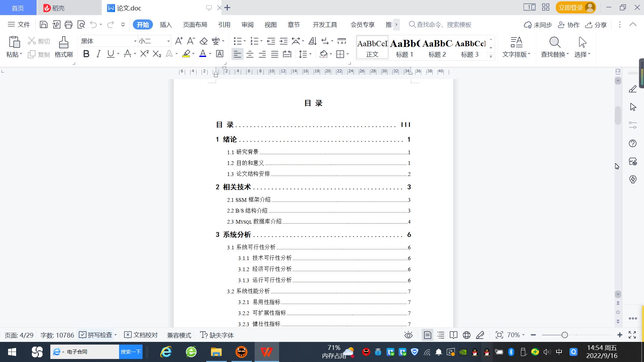
Task: Open the font name dropdown
Action: click(135, 41)
